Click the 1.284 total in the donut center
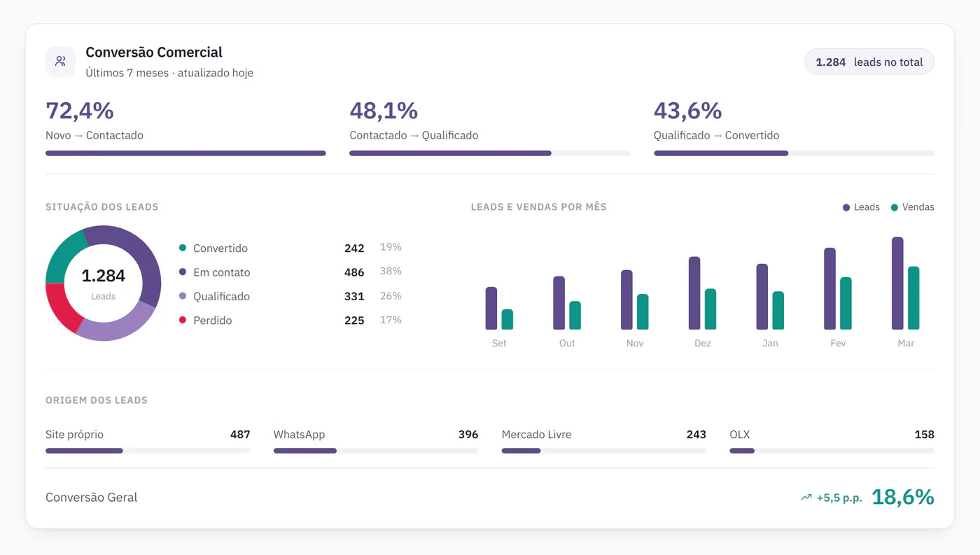The height and width of the screenshot is (555, 980). [x=104, y=276]
